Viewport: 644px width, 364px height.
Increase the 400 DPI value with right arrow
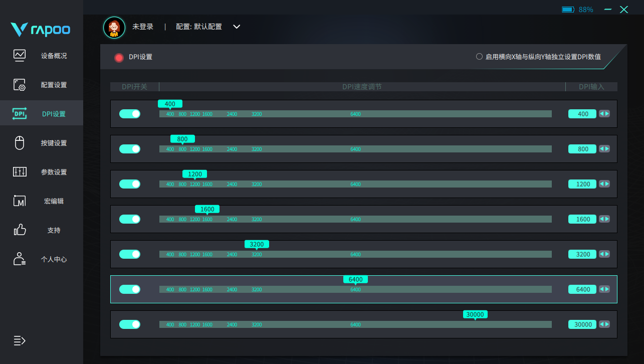point(607,114)
